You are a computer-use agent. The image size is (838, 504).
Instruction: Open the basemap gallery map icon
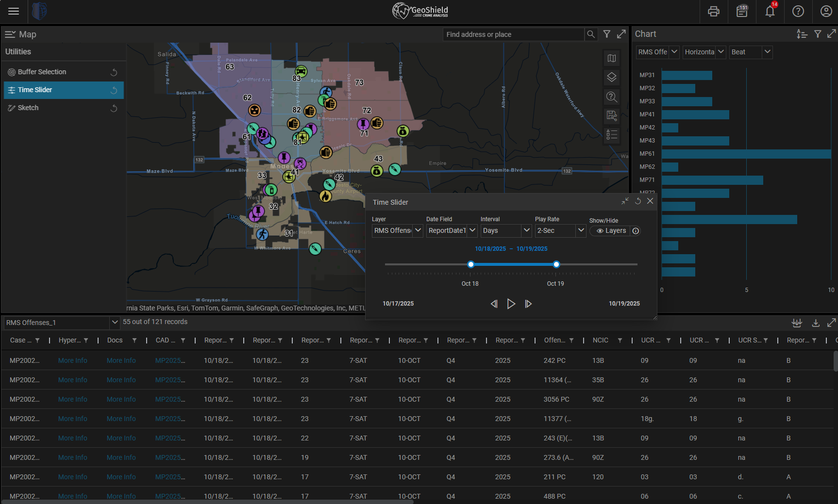click(612, 58)
